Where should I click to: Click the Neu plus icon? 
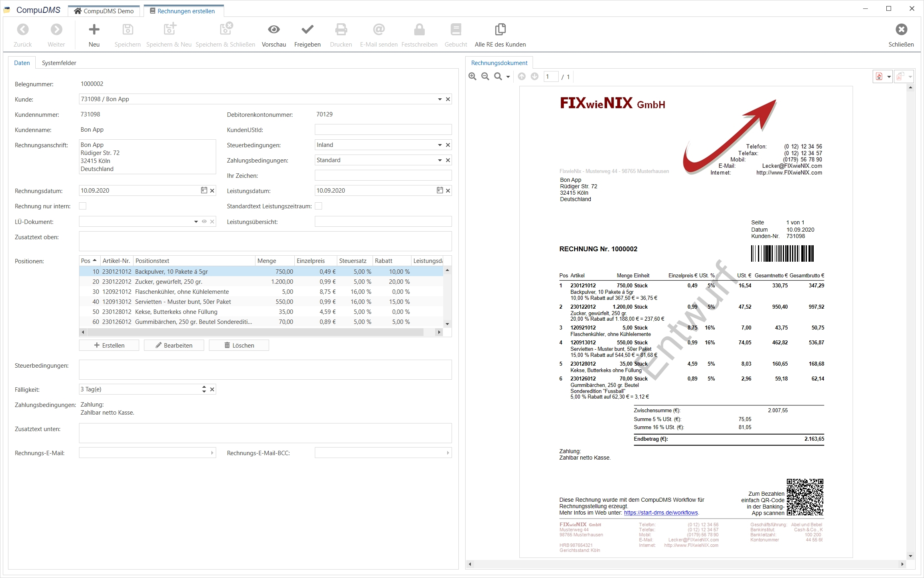[94, 30]
